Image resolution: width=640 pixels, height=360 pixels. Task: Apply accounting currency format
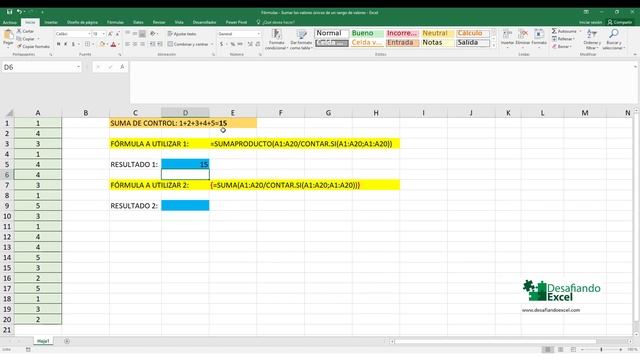click(222, 44)
